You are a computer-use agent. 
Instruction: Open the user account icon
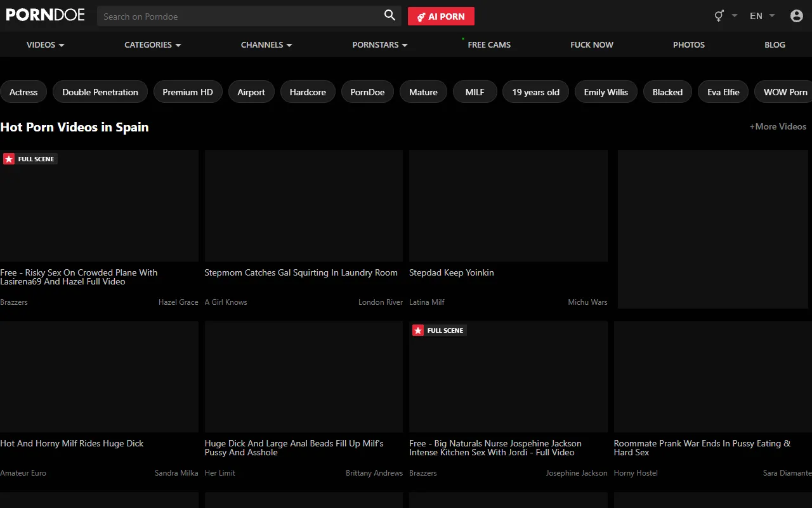(x=797, y=16)
